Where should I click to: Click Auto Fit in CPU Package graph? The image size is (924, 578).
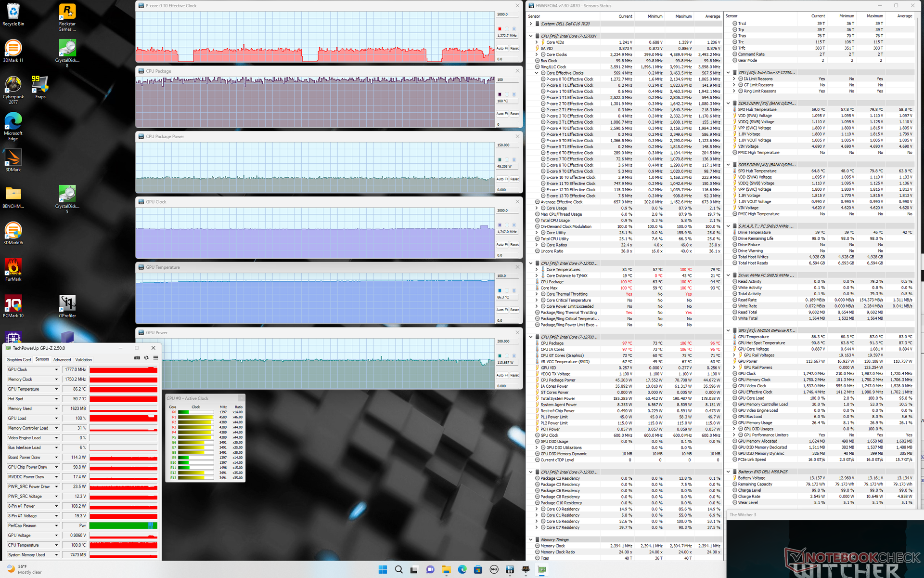502,114
